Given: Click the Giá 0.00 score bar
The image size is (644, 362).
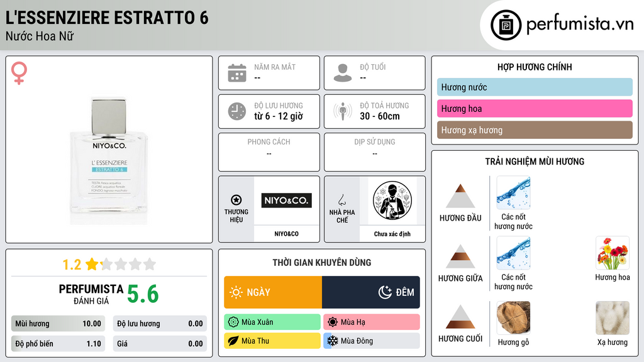Looking at the screenshot, I should point(160,344).
